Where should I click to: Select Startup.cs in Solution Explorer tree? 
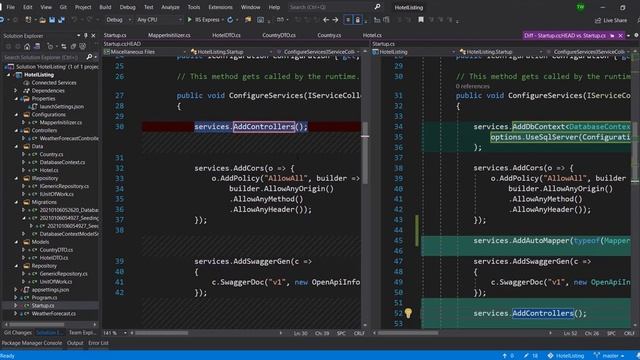(43, 306)
